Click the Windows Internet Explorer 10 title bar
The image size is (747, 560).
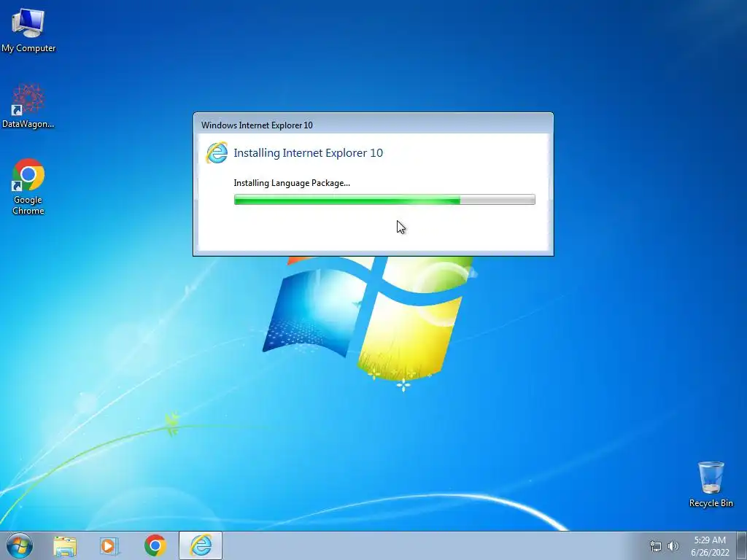click(x=373, y=125)
